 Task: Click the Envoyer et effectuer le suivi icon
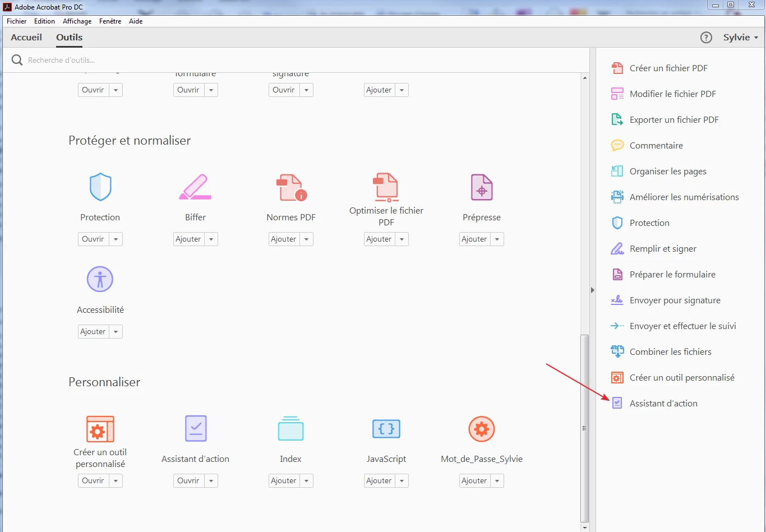pyautogui.click(x=617, y=326)
